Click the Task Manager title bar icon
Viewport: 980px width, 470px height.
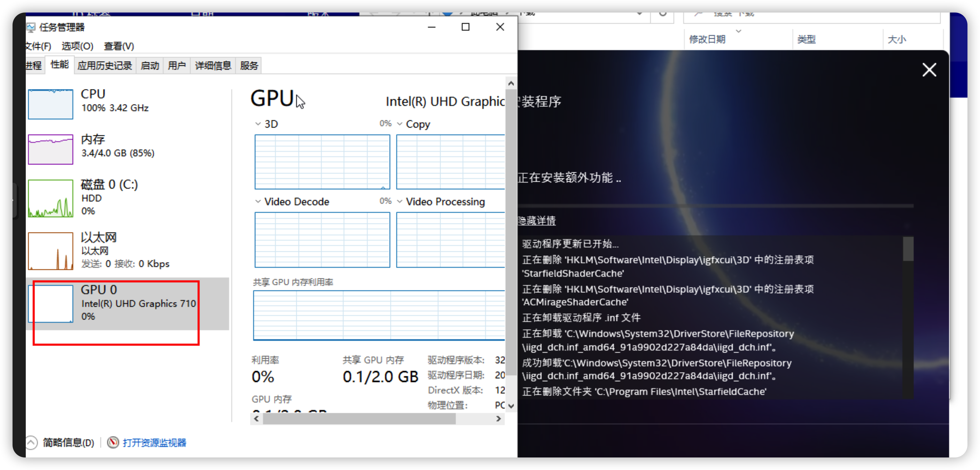[x=31, y=28]
